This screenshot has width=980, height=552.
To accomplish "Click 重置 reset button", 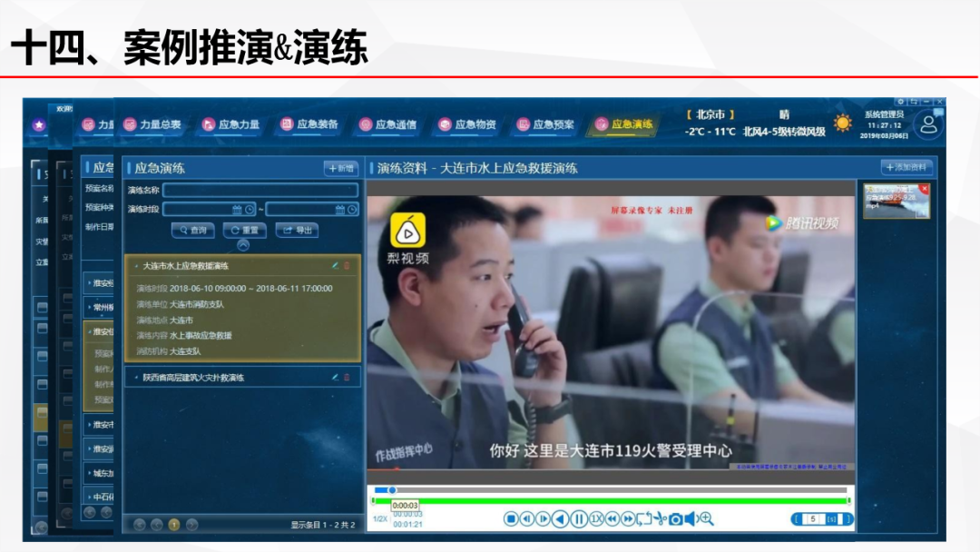I will [244, 230].
